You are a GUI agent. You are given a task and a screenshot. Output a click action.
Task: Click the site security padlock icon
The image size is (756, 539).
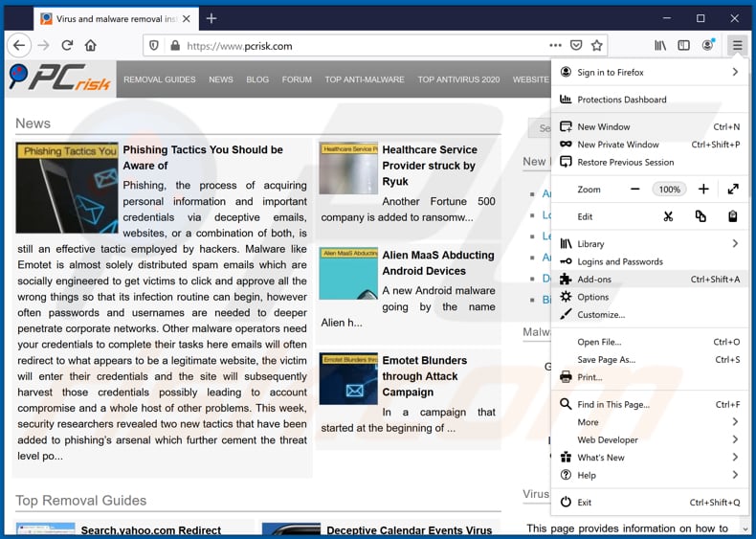(175, 46)
